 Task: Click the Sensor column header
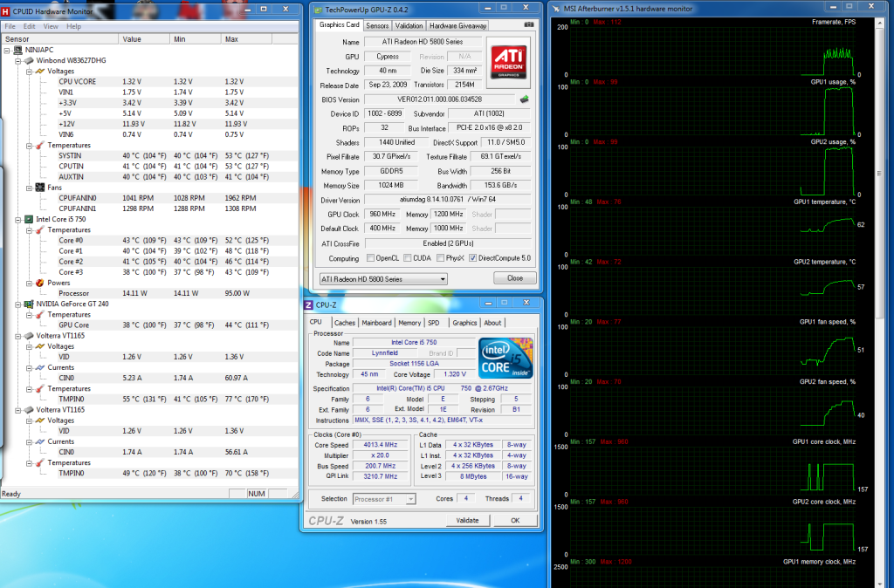point(60,39)
